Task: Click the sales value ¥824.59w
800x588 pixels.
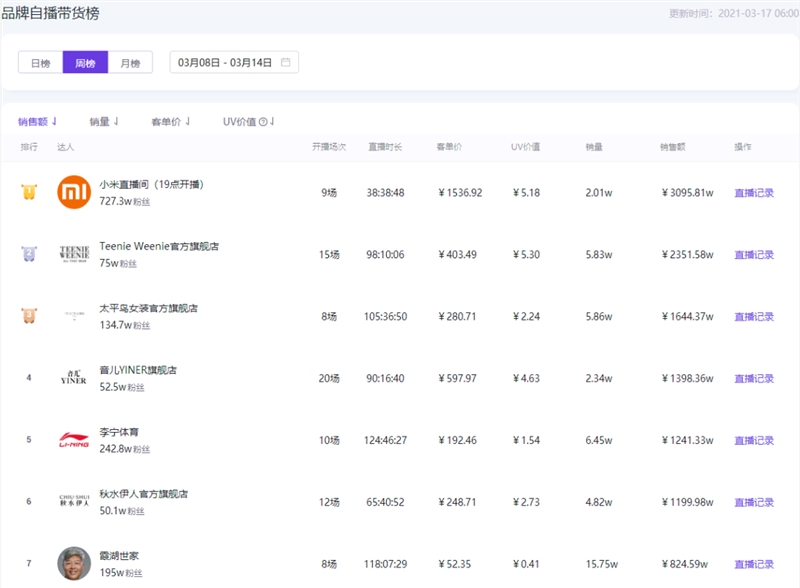Action: pyautogui.click(x=685, y=565)
